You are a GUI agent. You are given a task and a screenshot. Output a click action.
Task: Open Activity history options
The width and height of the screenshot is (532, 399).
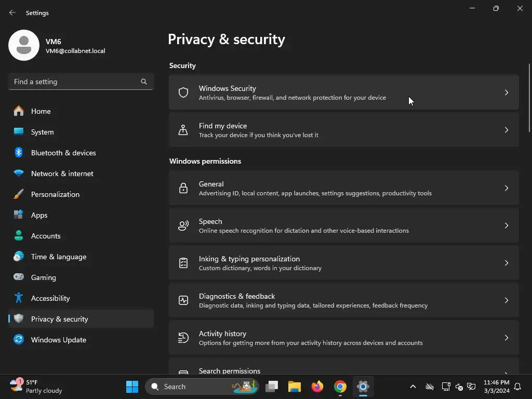tap(344, 338)
